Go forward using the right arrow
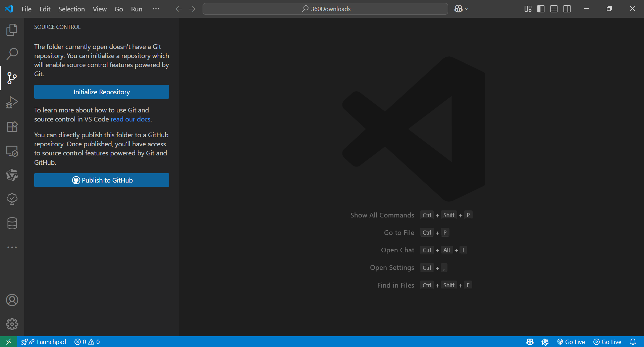This screenshot has width=644, height=347. (x=192, y=9)
